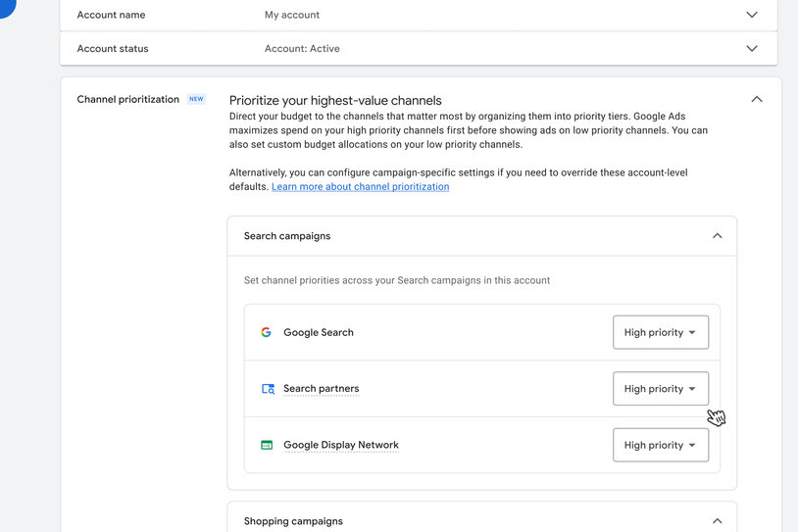Open Google Display Network priority dropdown
The height and width of the screenshot is (532, 798).
click(661, 445)
